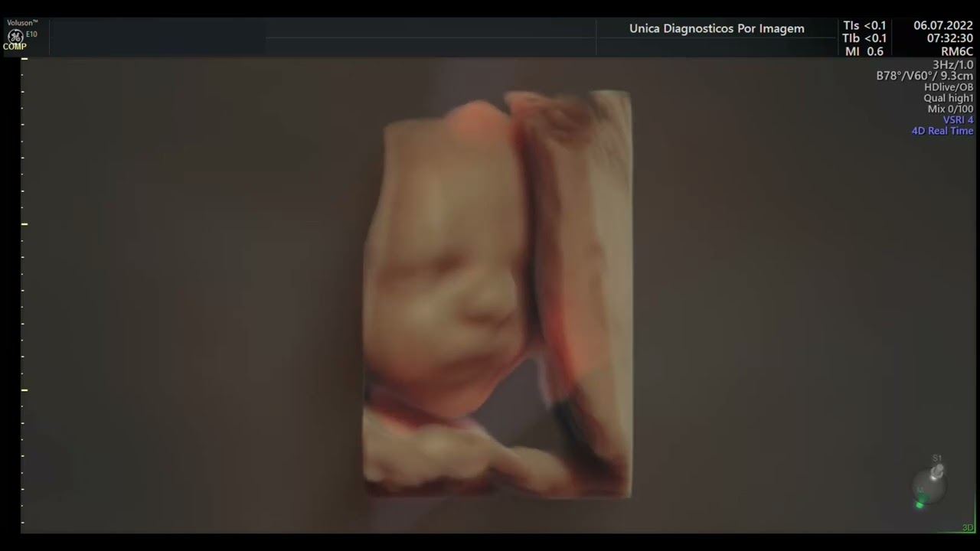980x551 pixels.
Task: Click the MI 0.6 value
Action: click(x=864, y=51)
